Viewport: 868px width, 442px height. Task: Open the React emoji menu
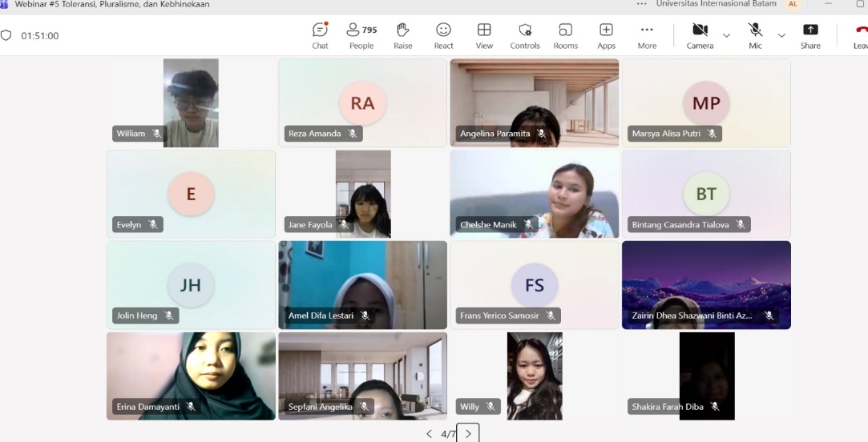click(x=443, y=35)
